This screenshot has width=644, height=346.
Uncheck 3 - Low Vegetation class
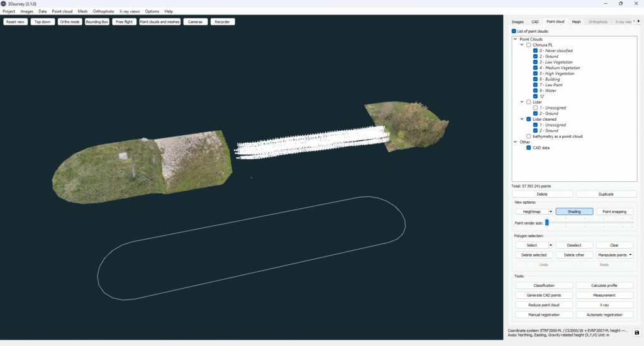(x=535, y=62)
